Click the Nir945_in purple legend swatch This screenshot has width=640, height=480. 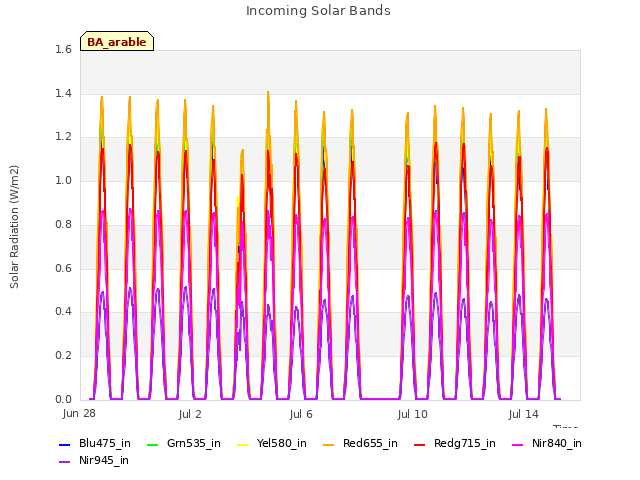coord(65,462)
